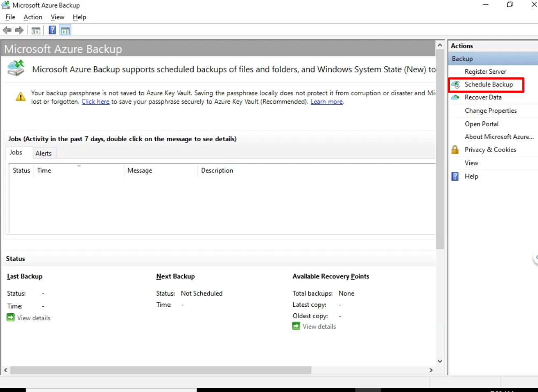Expand the View submenu in Actions pane
The width and height of the screenshot is (538, 392).
point(472,163)
